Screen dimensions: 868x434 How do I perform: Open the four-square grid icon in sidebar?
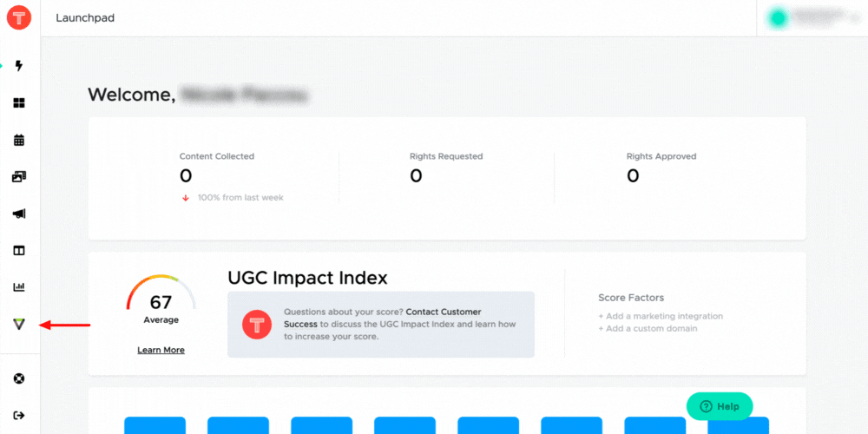click(x=19, y=103)
